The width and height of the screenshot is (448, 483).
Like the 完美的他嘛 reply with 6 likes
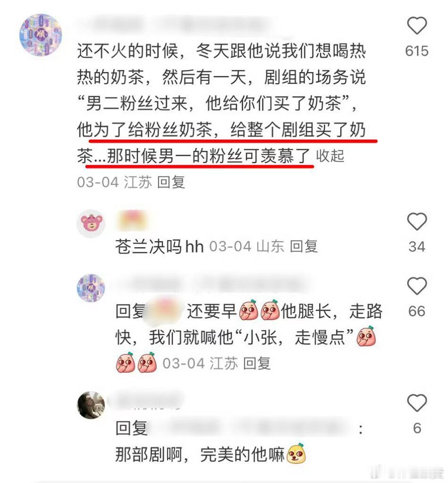click(x=417, y=403)
